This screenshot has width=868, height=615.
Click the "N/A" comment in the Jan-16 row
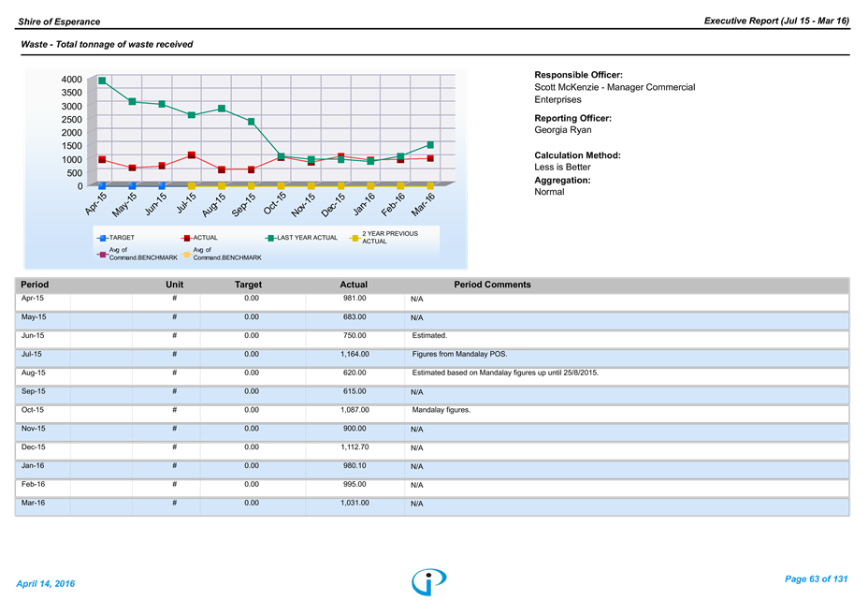point(417,466)
